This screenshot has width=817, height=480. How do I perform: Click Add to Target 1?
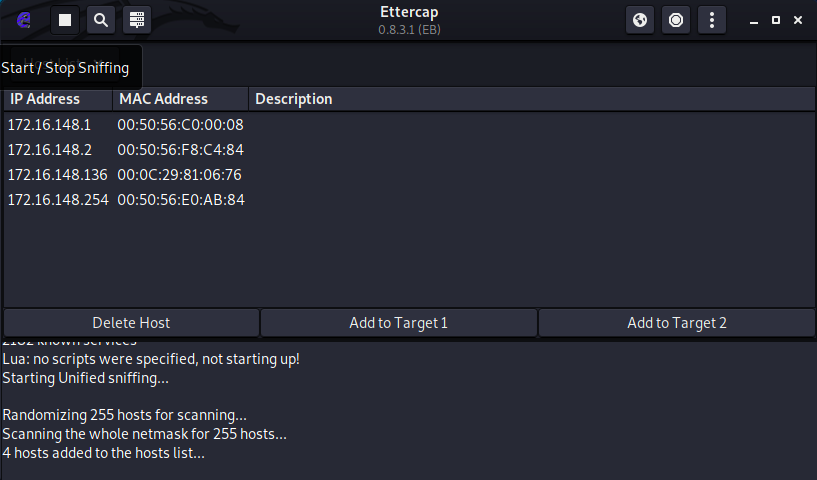398,323
